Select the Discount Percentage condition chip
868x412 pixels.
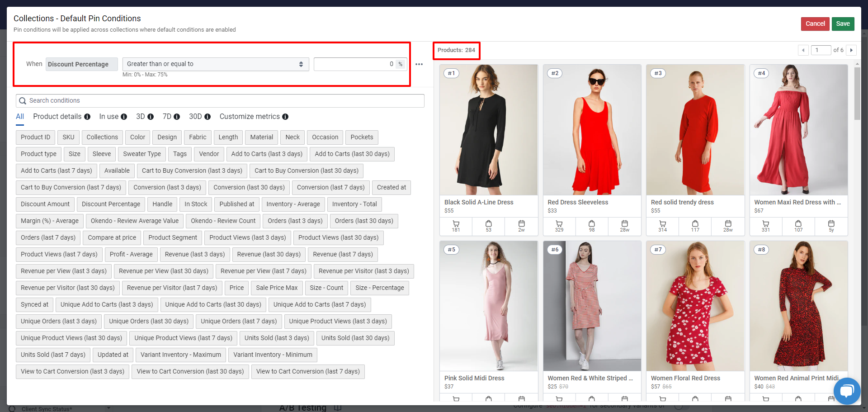[111, 204]
